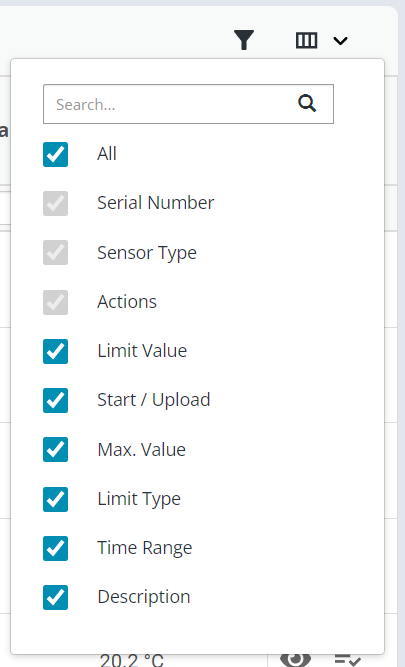Uncheck the Time Range checkbox
This screenshot has width=405, height=667.
tap(55, 548)
